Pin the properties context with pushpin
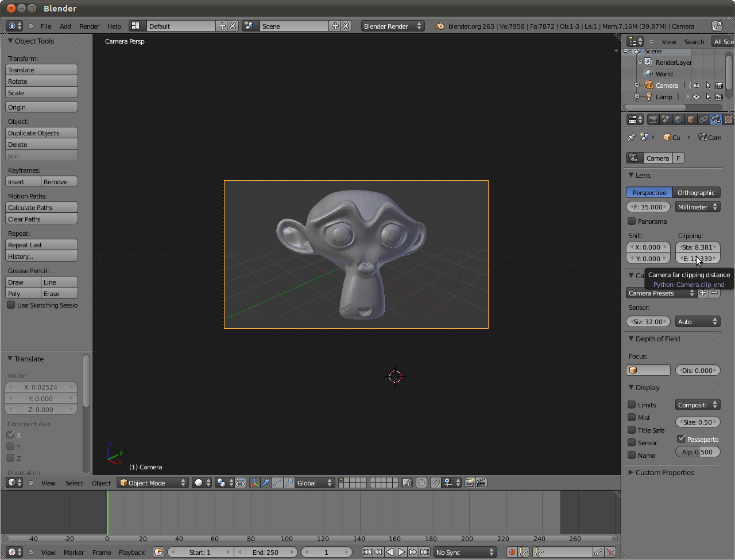Viewport: 735px width, 560px height. [631, 137]
